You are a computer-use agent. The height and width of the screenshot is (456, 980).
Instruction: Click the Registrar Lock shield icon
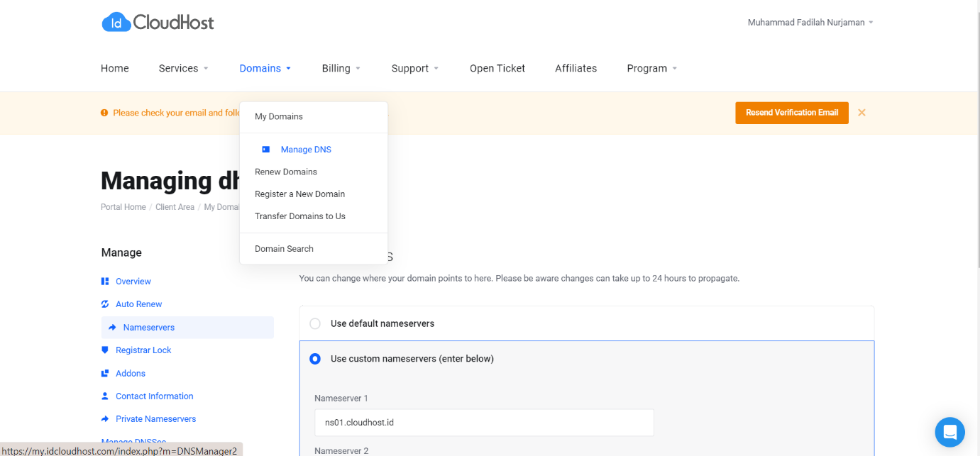point(105,350)
